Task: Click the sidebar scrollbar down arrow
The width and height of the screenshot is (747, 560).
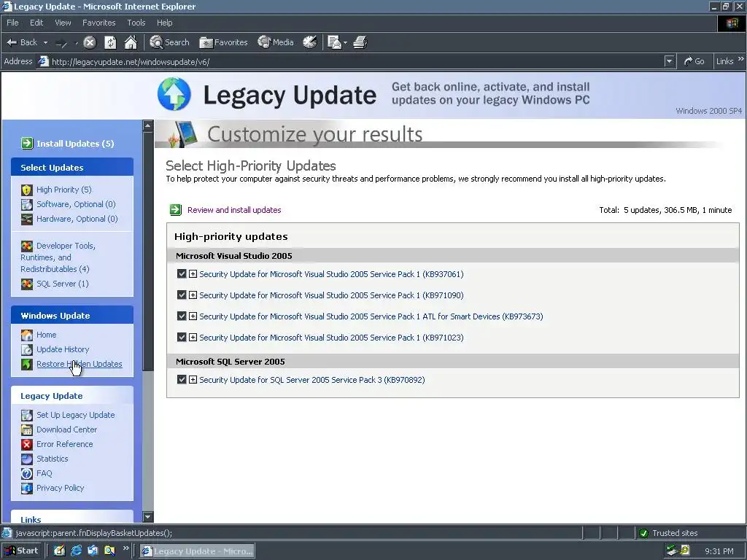Action: coord(147,517)
